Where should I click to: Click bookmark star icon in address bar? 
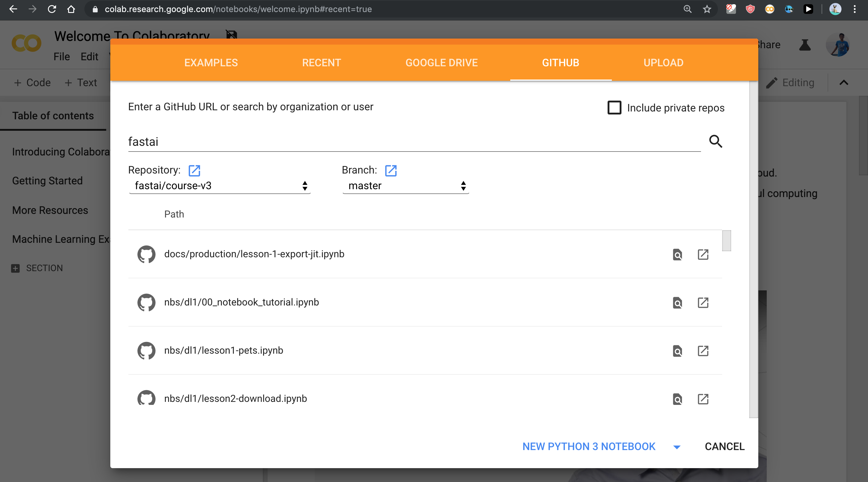pyautogui.click(x=706, y=9)
